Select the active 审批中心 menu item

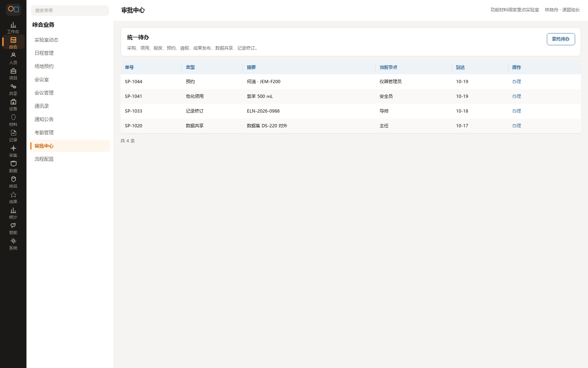point(70,146)
